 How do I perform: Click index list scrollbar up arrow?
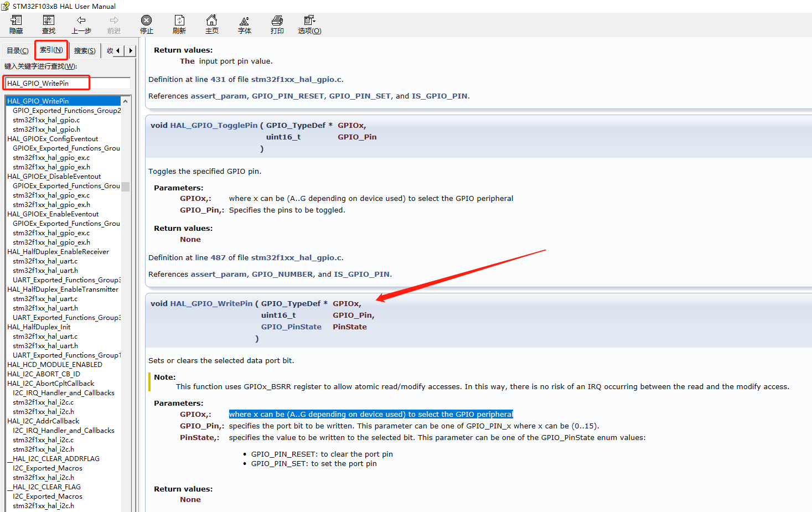[x=126, y=101]
